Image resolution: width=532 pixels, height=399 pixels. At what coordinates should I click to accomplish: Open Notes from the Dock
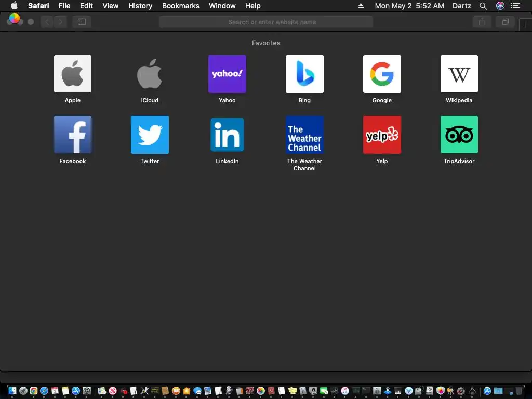(x=65, y=391)
